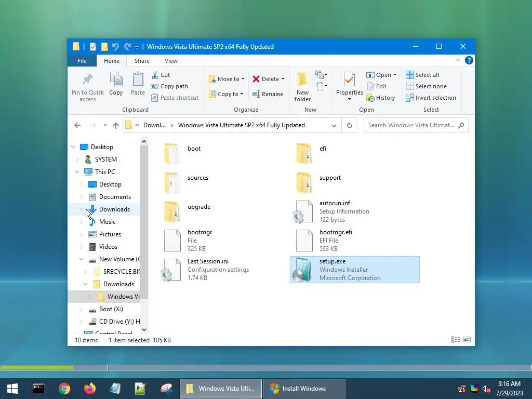
Task: Click Downl... breadcrumb in address bar
Action: click(154, 125)
